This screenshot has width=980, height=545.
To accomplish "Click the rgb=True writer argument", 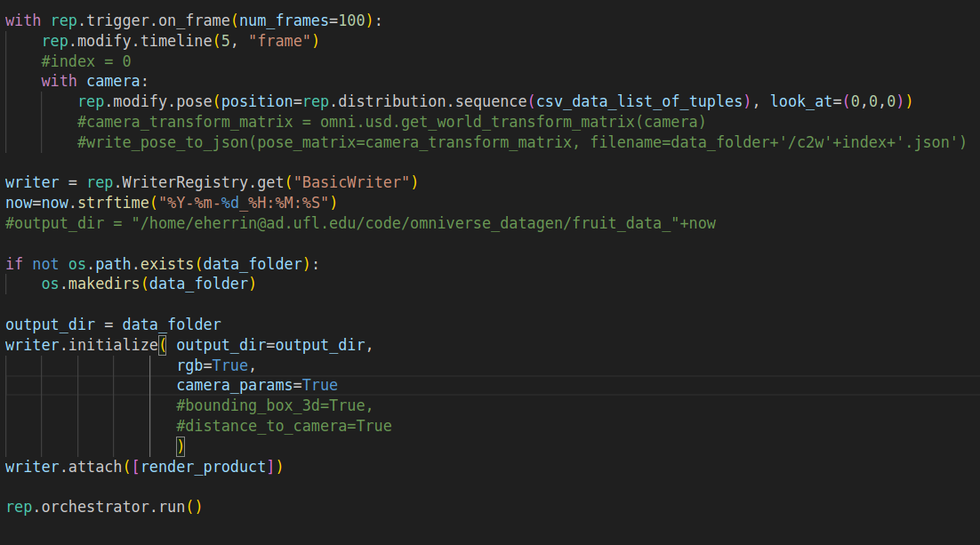I will click(213, 365).
